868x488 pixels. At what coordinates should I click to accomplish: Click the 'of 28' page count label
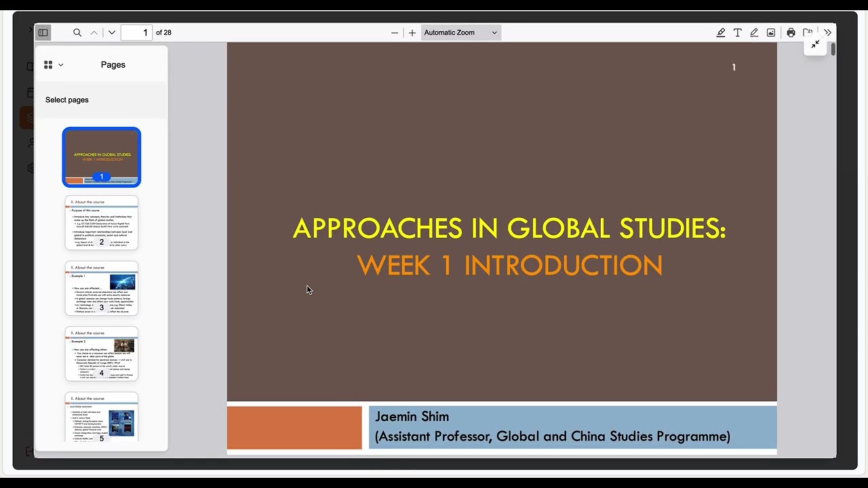pyautogui.click(x=163, y=33)
